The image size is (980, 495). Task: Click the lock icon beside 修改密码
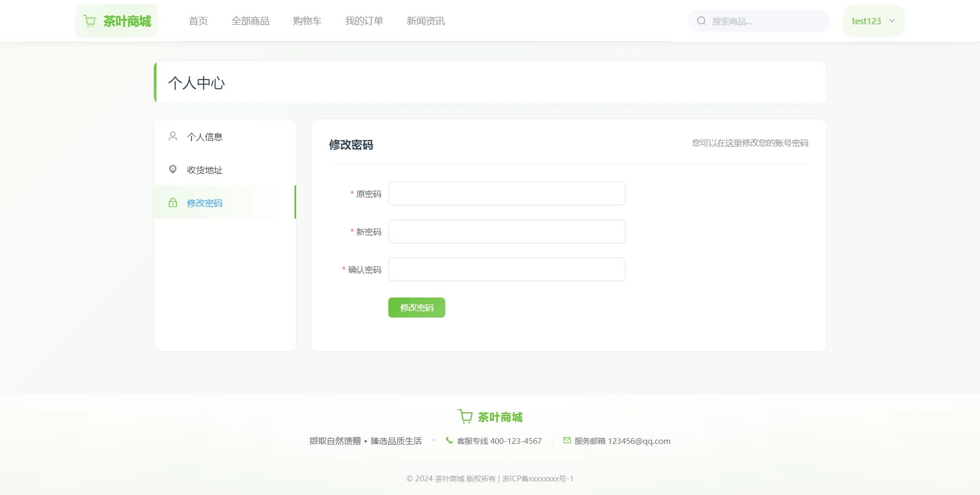172,202
